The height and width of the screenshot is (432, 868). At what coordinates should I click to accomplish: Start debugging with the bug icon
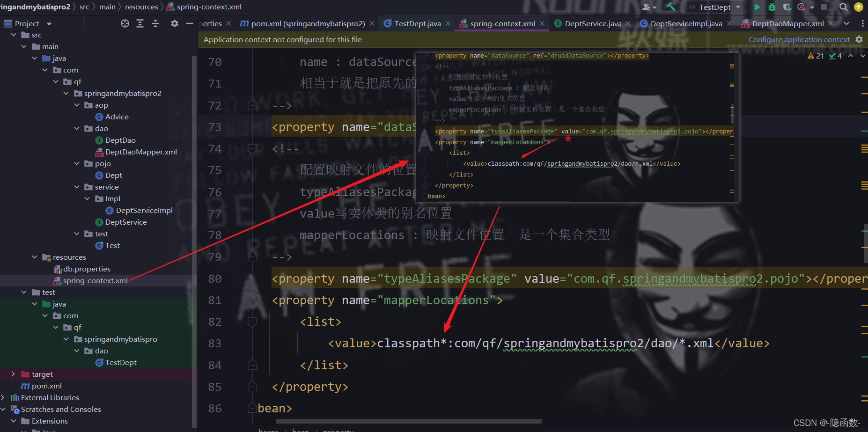(x=772, y=7)
